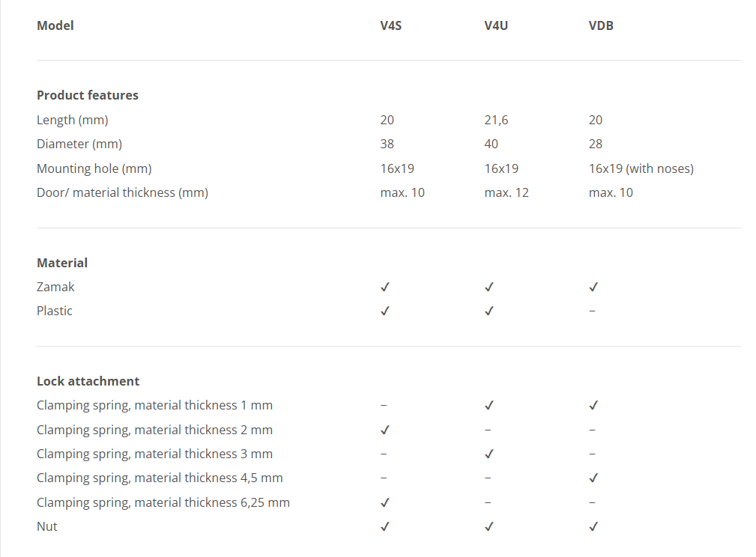Click the '16x19 (with noses)' mounting hole value
Screen dimensions: 756x557
pyautogui.click(x=641, y=168)
